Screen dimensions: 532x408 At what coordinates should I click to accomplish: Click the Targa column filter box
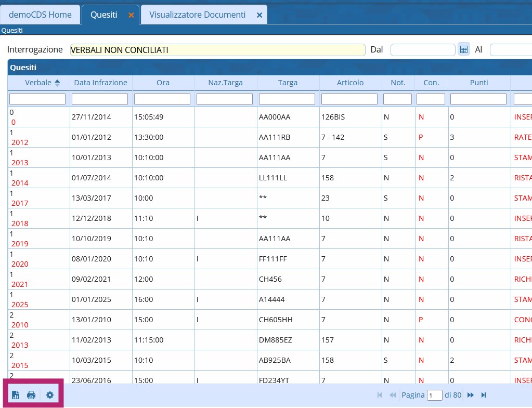287,99
